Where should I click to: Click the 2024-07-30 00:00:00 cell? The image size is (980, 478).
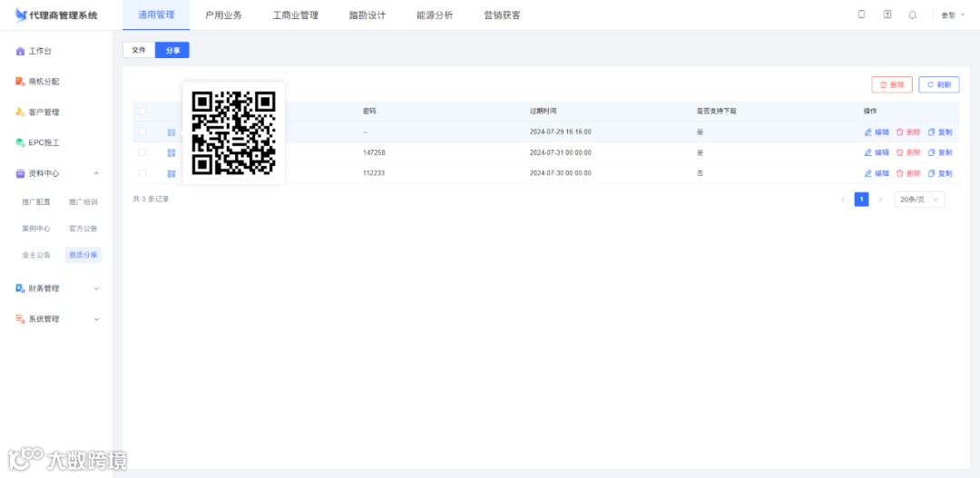point(561,173)
